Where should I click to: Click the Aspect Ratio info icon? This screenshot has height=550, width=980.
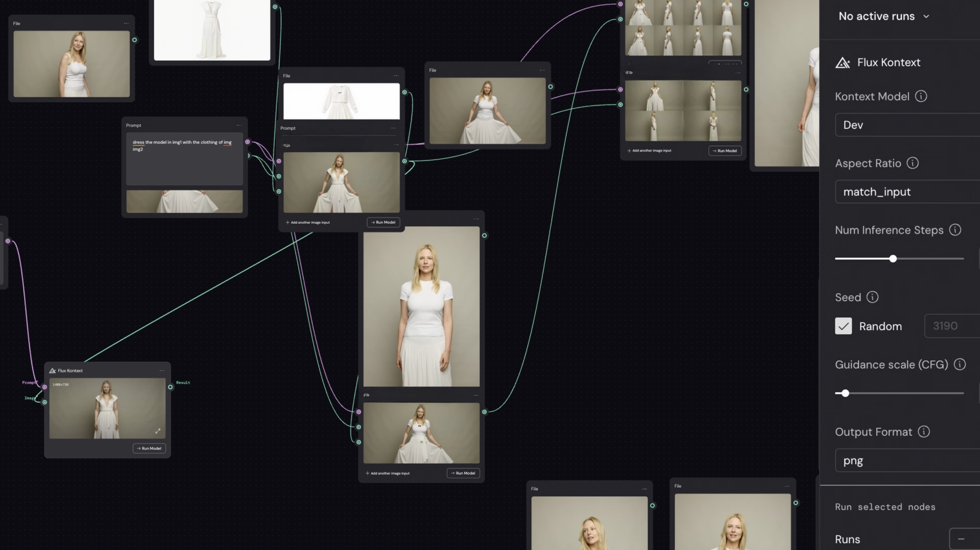(x=912, y=163)
